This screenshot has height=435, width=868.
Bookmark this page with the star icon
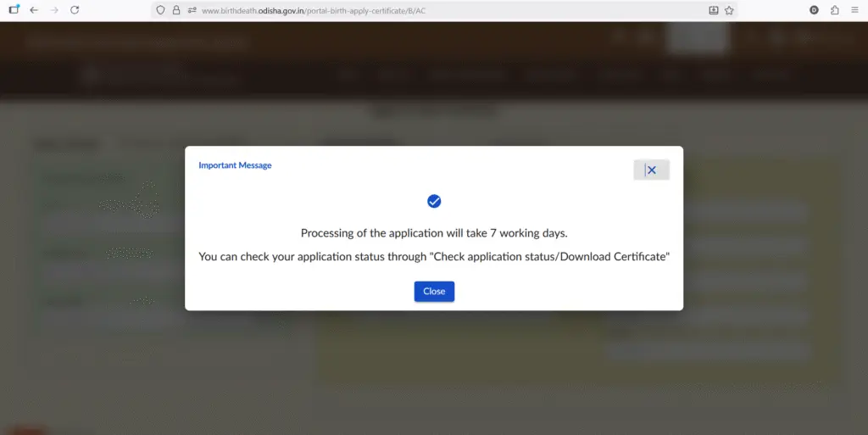[729, 10]
